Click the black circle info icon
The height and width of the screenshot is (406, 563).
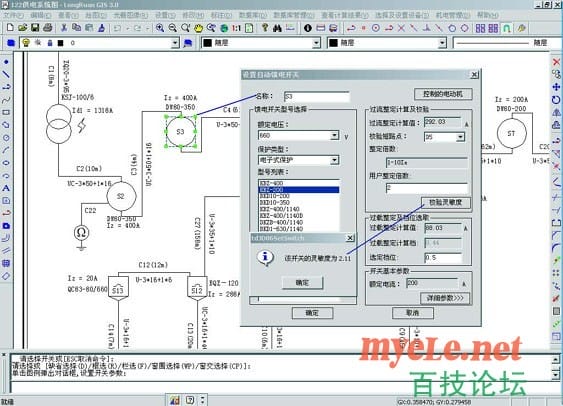[x=308, y=28]
